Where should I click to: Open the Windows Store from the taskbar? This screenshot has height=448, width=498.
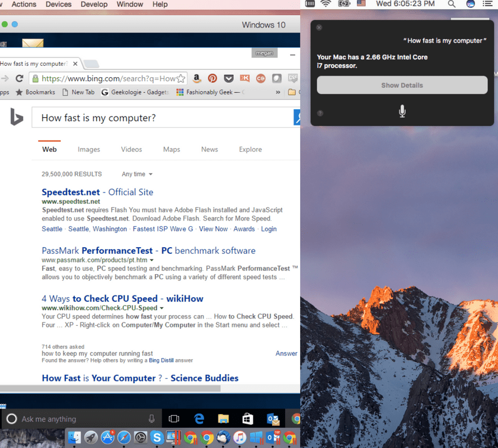pos(248,419)
